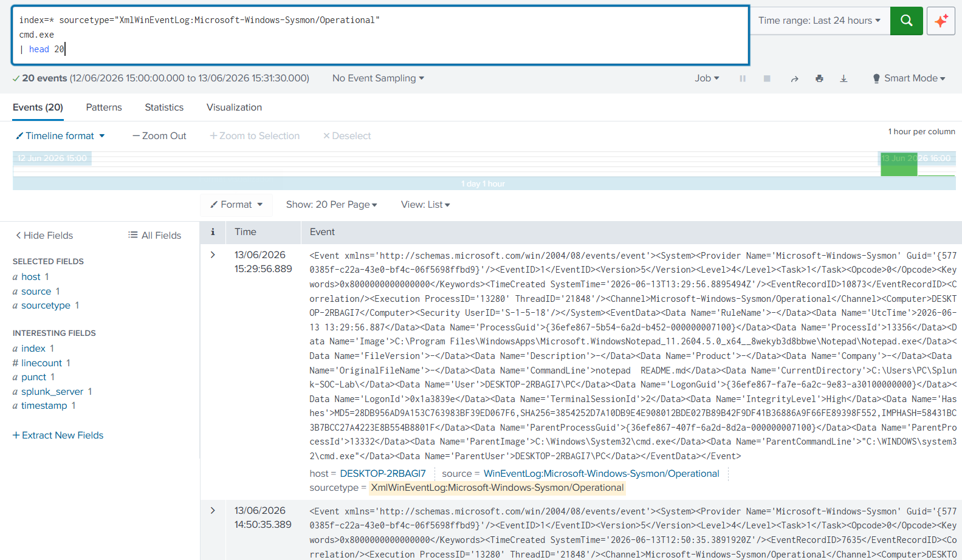Open the All Fields dialog

point(155,236)
